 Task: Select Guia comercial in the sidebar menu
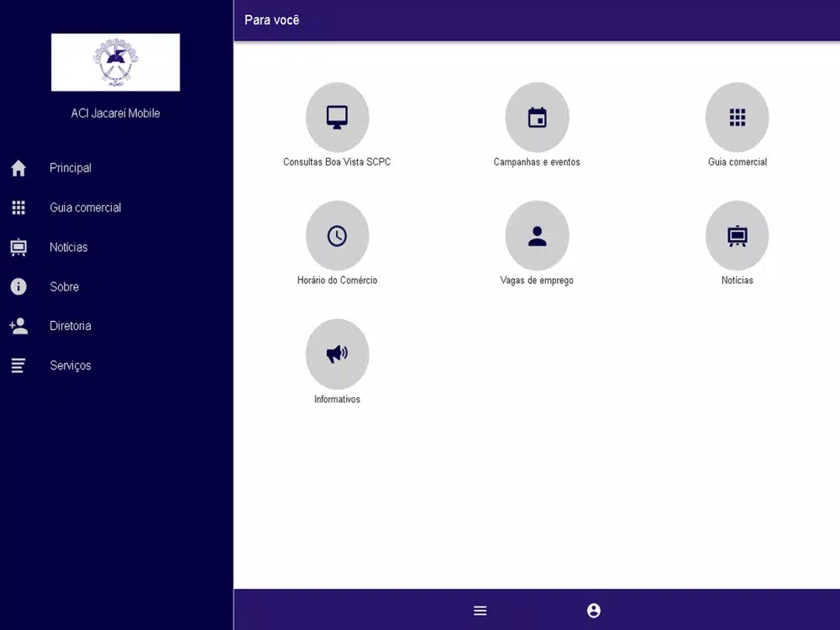coord(85,207)
